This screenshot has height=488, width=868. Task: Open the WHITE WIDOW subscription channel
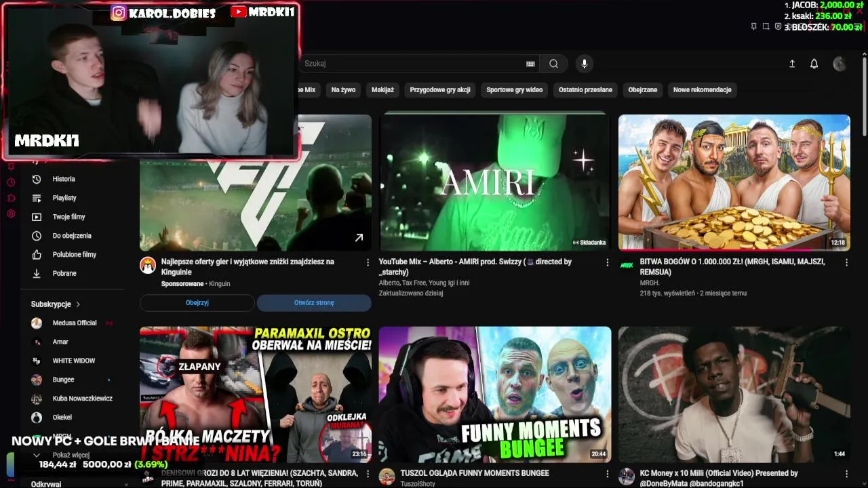tap(73, 361)
